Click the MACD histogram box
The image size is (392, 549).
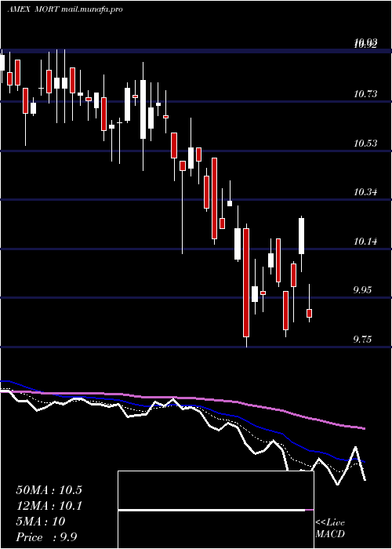[216, 510]
